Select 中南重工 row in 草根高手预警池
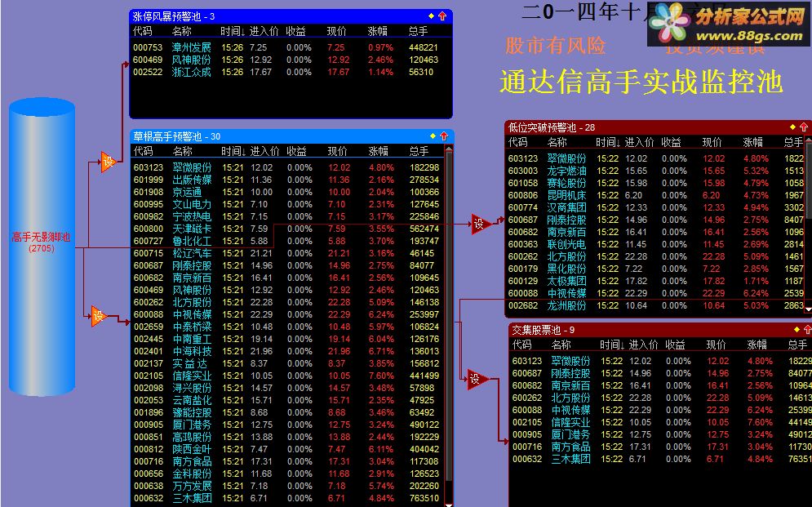The width and height of the screenshot is (812, 507). [x=286, y=339]
